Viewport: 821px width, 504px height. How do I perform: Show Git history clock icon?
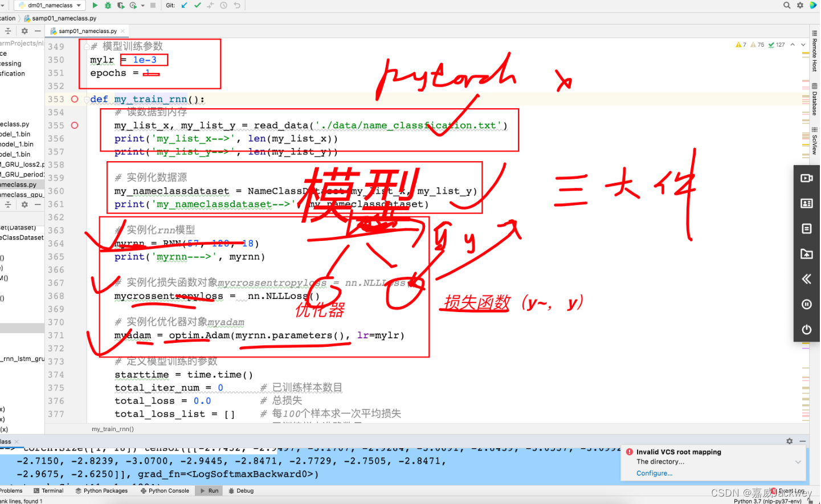click(x=223, y=5)
